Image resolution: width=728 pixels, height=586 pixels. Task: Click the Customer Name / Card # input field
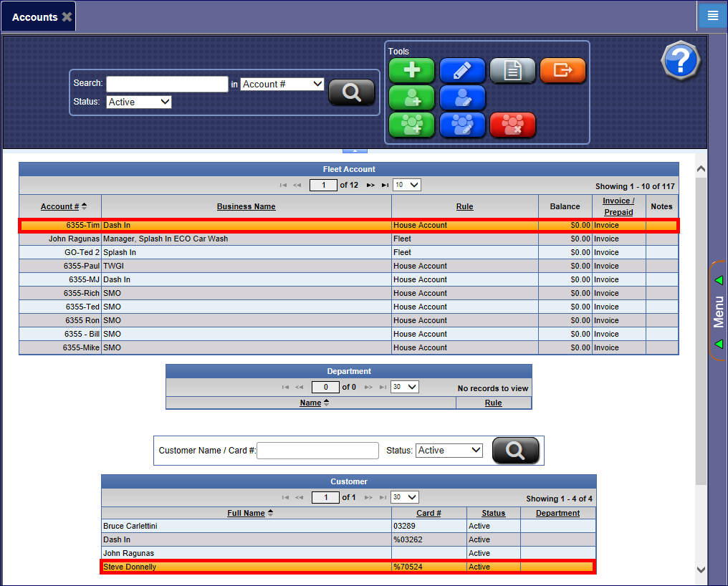318,451
